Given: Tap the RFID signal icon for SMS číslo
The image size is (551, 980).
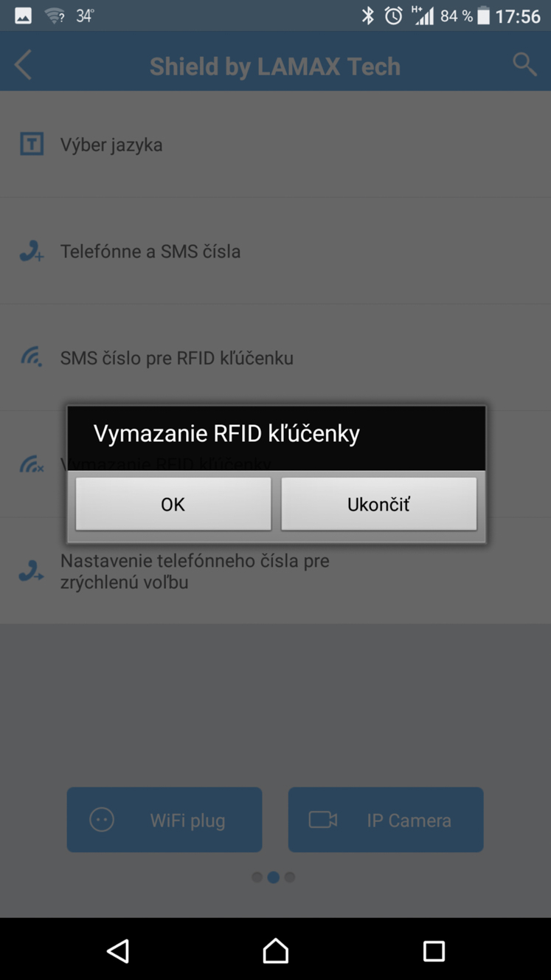Looking at the screenshot, I should (32, 358).
